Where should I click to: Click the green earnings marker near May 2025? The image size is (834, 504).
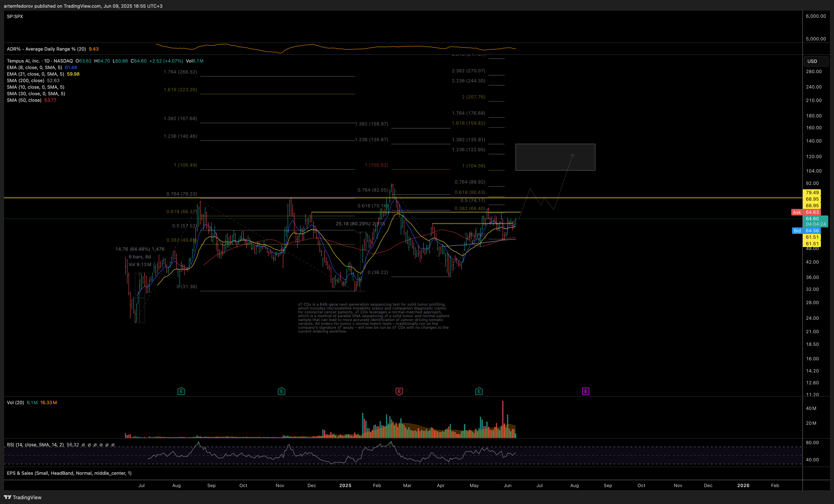click(479, 391)
